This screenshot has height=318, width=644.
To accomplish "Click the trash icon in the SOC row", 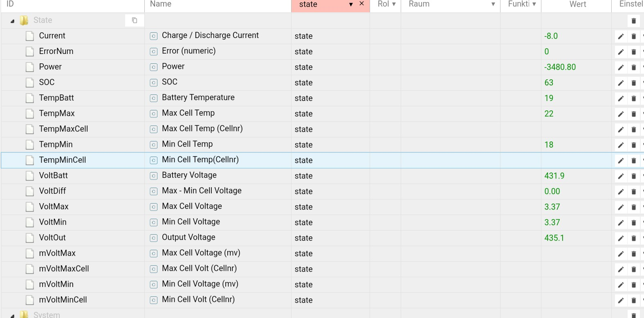I will click(x=634, y=83).
